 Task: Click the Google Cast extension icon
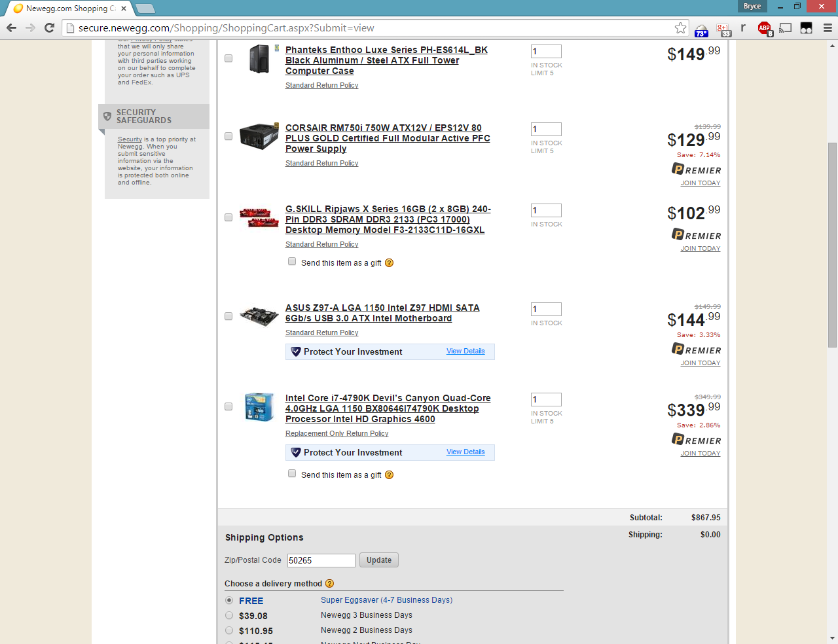point(786,27)
